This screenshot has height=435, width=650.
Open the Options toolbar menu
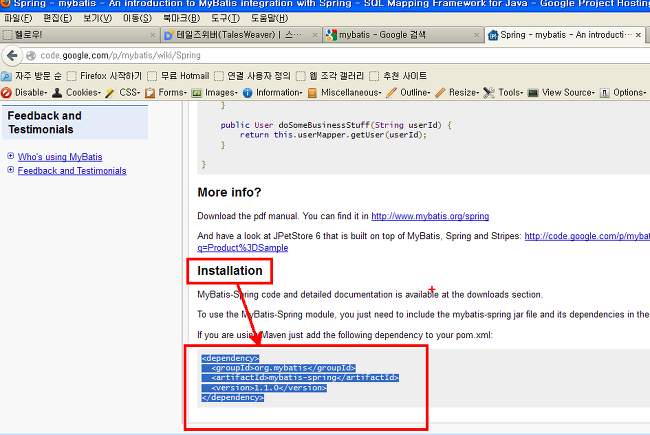coord(623,92)
